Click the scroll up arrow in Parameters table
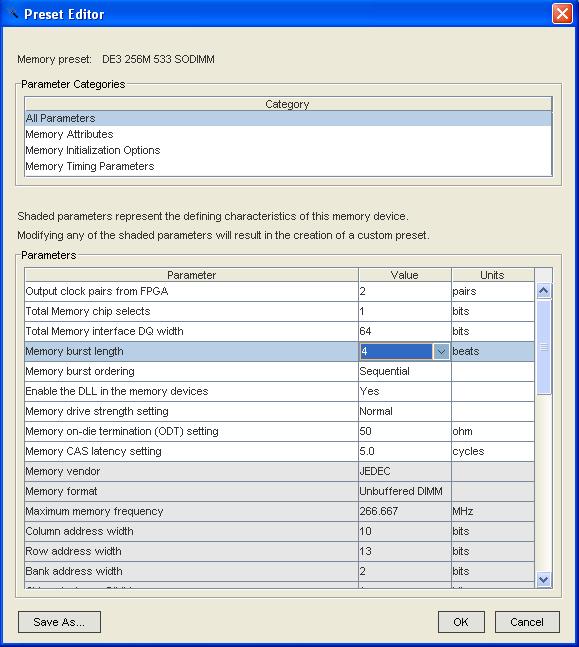 click(x=544, y=291)
